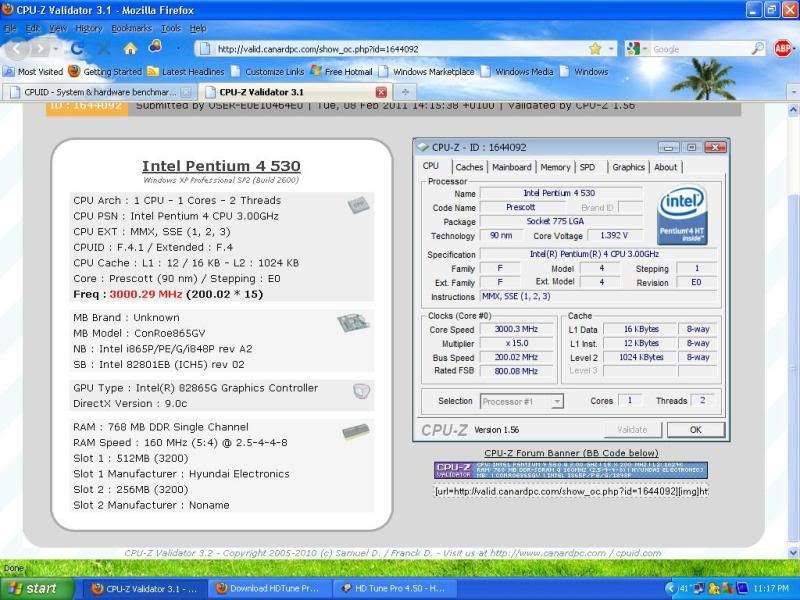Click the Intel Pentium 4 530 heading link

click(221, 166)
